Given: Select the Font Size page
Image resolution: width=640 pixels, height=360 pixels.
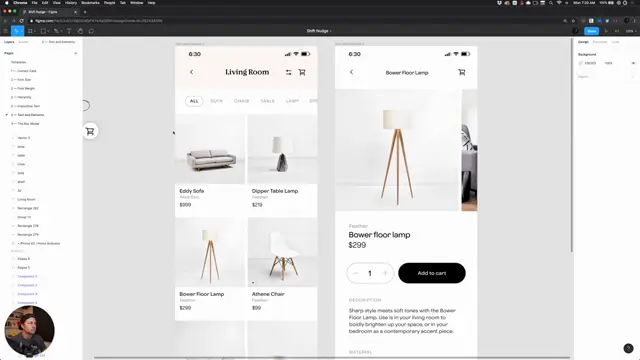Looking at the screenshot, I should (21, 80).
